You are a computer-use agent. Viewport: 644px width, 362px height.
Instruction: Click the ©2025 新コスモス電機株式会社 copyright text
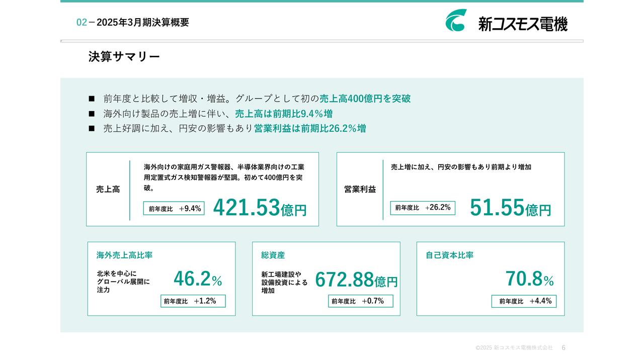click(x=514, y=348)
